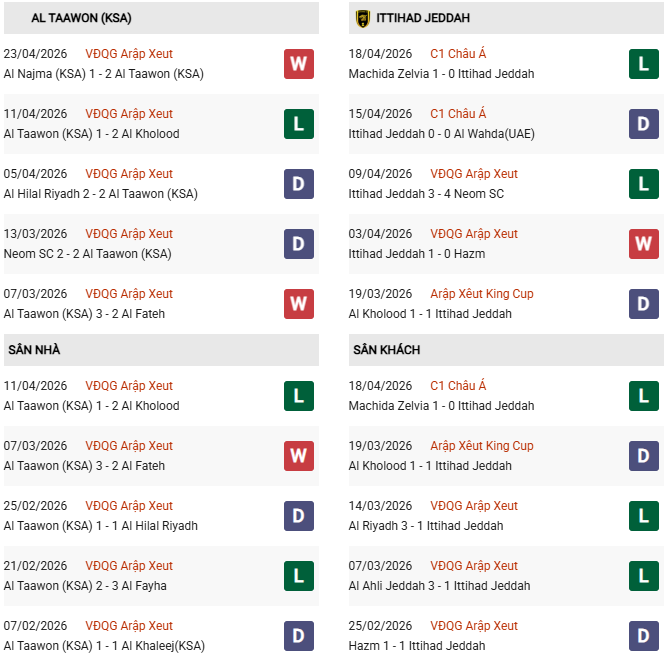Click the D badge beside Neom SC 2-2 Al Taawon
The image size is (666, 660).
299,244
